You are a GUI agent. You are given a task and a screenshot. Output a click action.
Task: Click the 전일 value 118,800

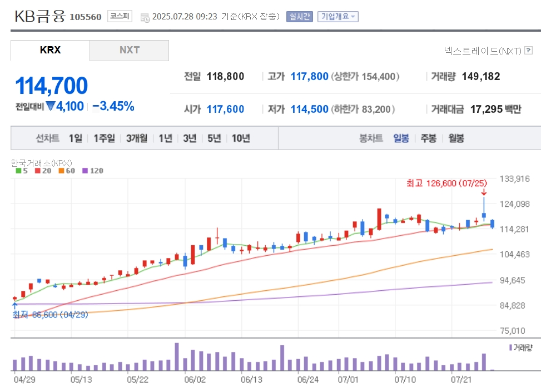225,76
